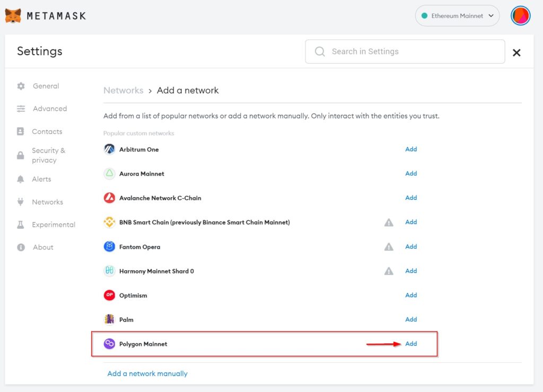Add the Arbitrum One network
543x392 pixels.
411,149
